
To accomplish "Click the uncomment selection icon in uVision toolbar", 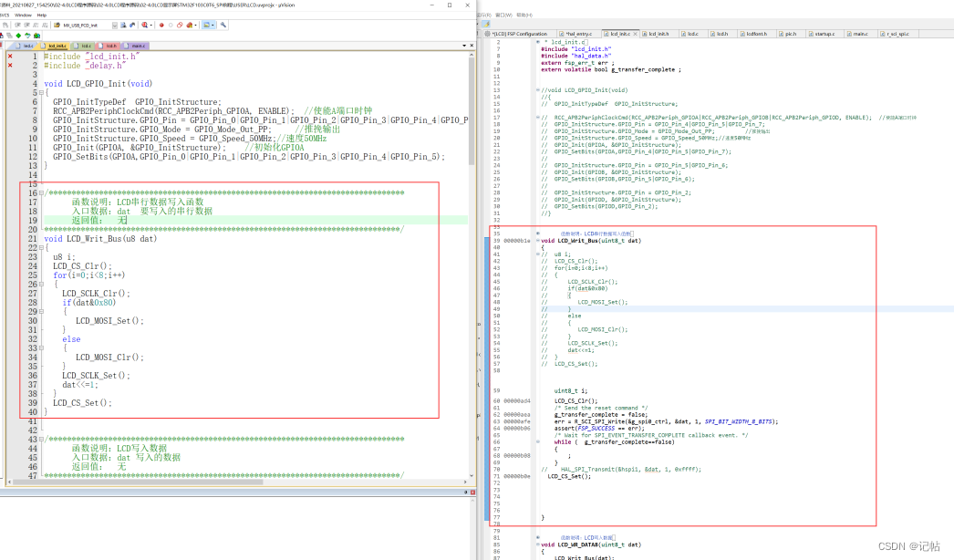I will pos(45,25).
